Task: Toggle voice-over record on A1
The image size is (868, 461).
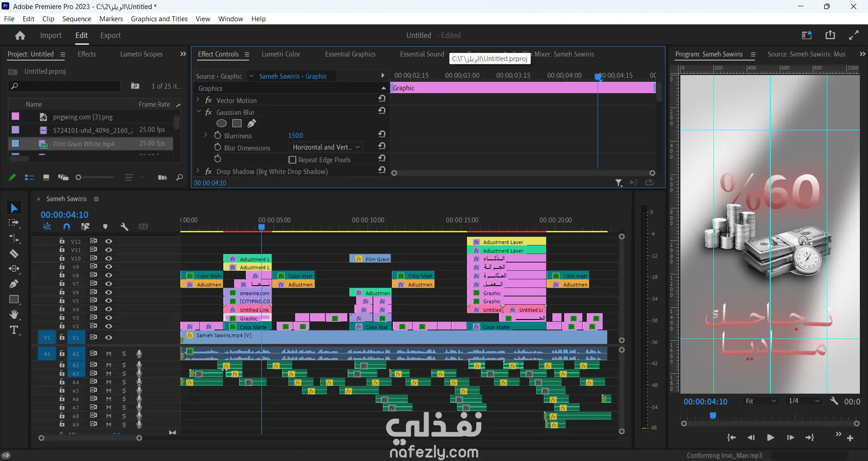Action: pyautogui.click(x=139, y=353)
